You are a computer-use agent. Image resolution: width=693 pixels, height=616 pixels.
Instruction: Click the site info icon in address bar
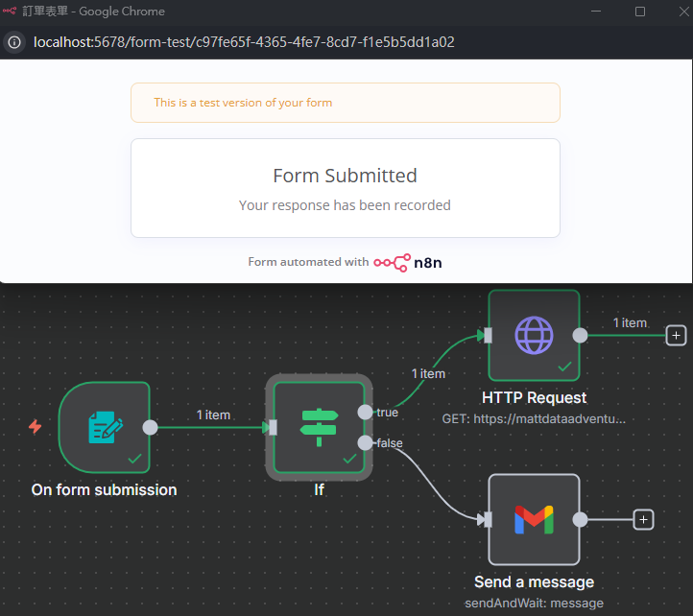pyautogui.click(x=14, y=42)
